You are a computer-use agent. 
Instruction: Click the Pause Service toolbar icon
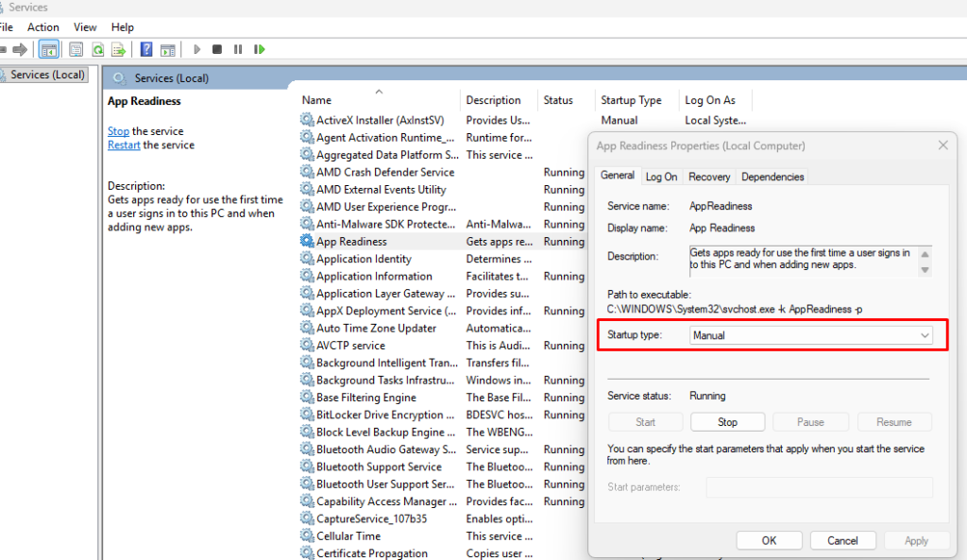(x=238, y=49)
